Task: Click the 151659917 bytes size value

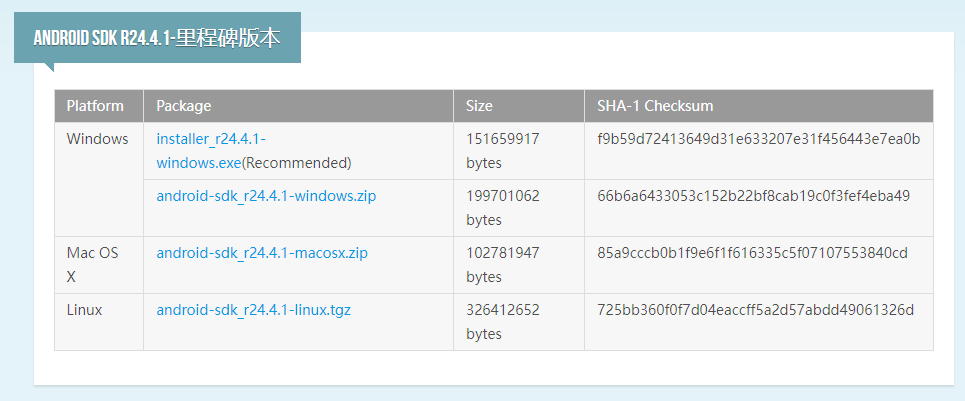Action: [502, 150]
